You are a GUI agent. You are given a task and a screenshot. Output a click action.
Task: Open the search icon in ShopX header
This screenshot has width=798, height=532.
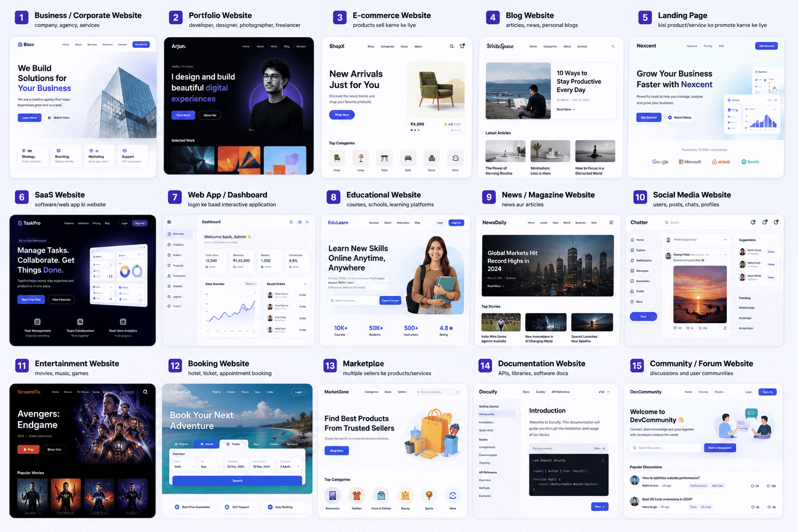coord(451,46)
